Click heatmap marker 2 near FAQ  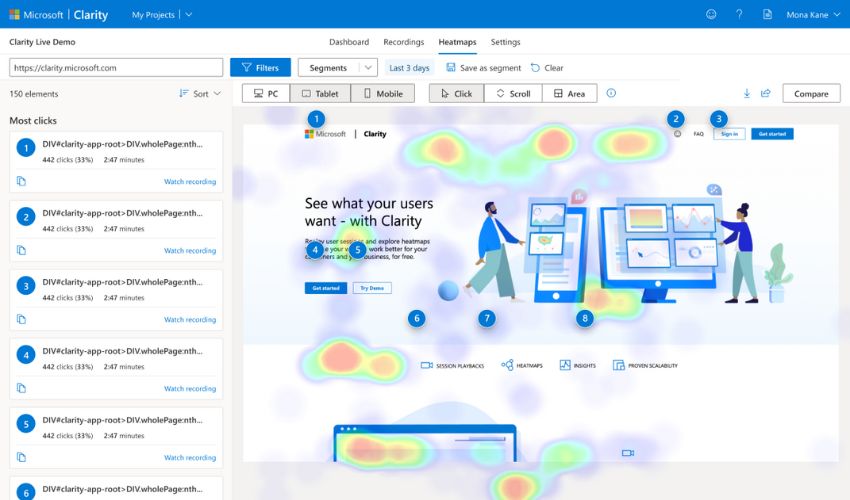pyautogui.click(x=675, y=118)
